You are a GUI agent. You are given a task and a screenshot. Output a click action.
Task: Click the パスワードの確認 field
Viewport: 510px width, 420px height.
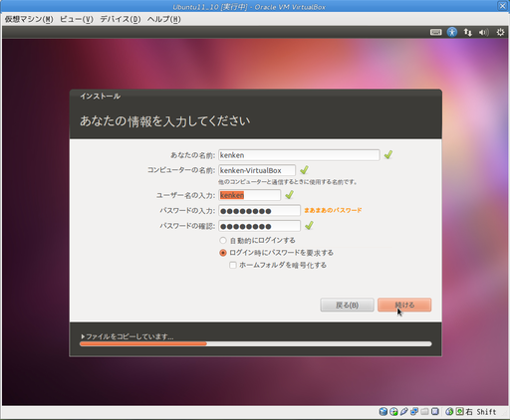[259, 226]
